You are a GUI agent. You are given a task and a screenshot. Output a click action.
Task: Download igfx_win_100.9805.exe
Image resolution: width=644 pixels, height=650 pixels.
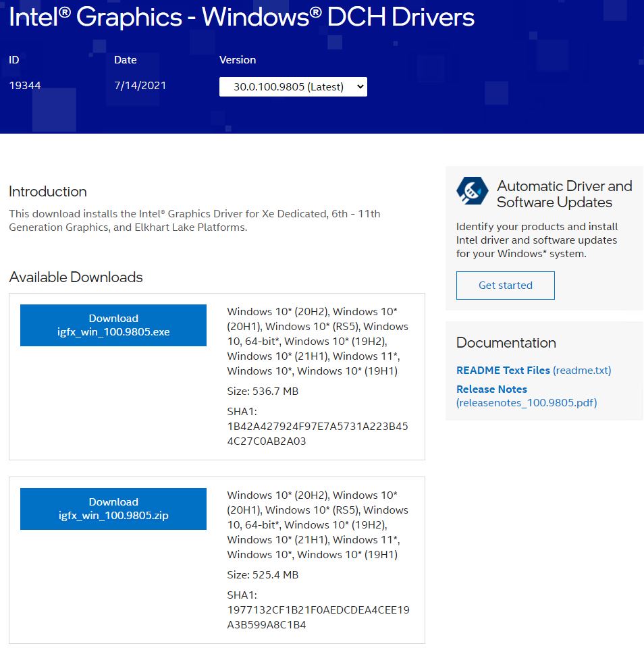[113, 325]
